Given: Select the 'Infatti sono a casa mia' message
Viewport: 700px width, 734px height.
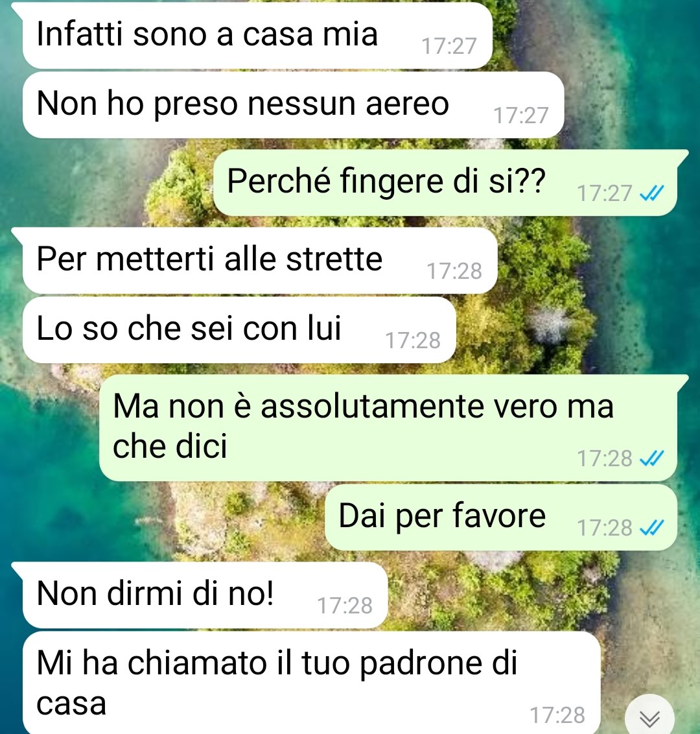Looking at the screenshot, I should pos(257,36).
